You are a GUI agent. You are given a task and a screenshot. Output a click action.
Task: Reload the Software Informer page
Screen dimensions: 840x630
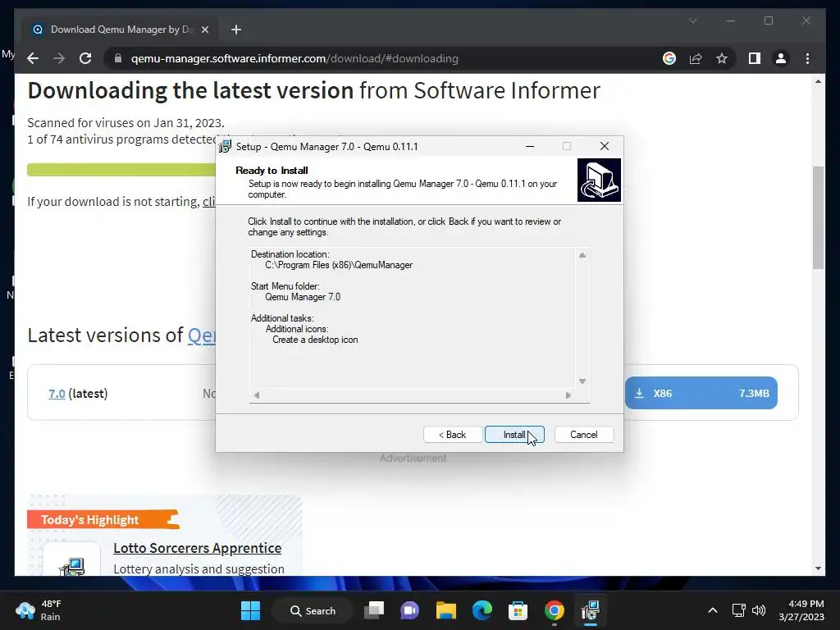(x=85, y=58)
